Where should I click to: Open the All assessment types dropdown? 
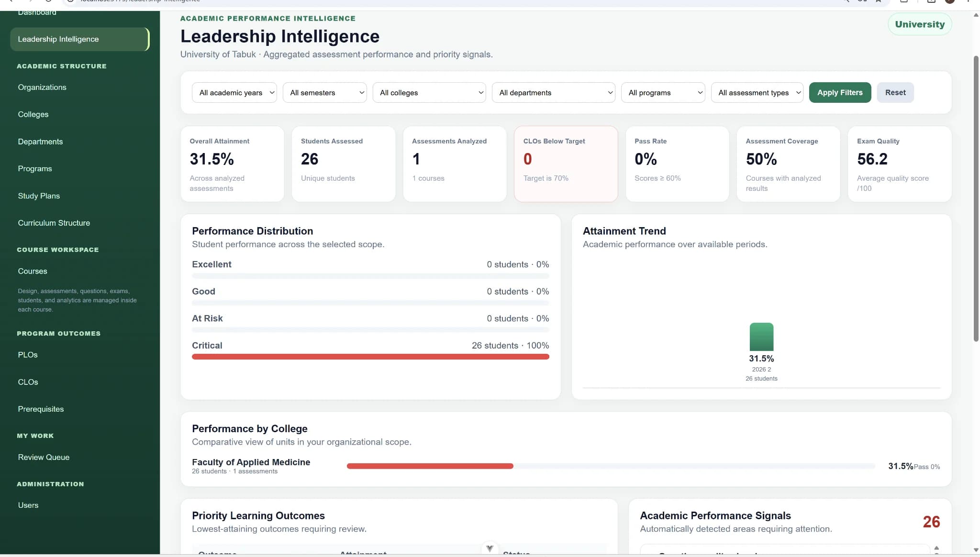(x=757, y=93)
